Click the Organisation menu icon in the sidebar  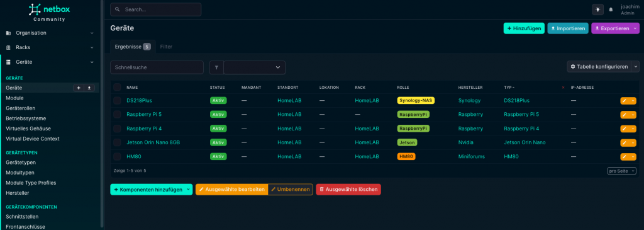point(9,33)
